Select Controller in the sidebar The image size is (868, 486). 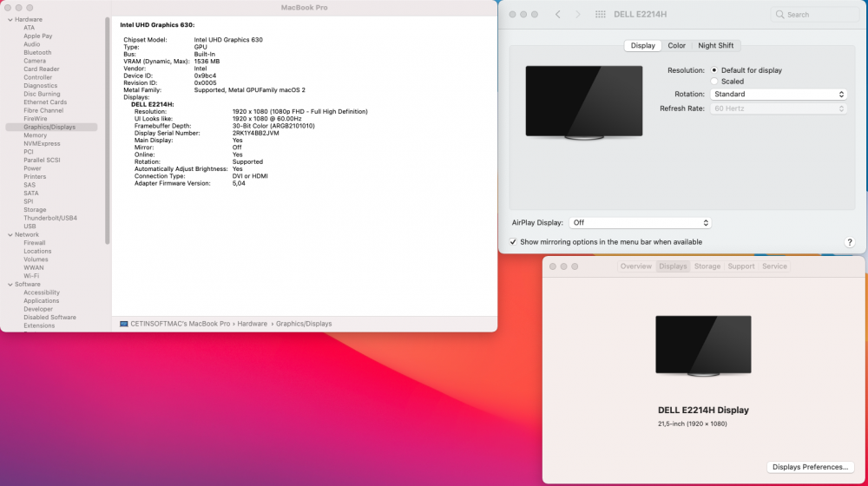pyautogui.click(x=37, y=77)
